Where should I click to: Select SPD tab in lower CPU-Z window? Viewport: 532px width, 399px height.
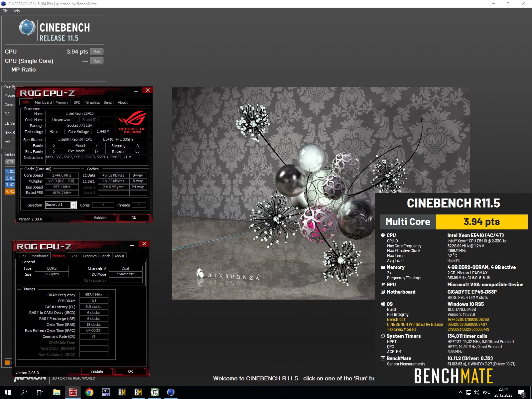[74, 256]
